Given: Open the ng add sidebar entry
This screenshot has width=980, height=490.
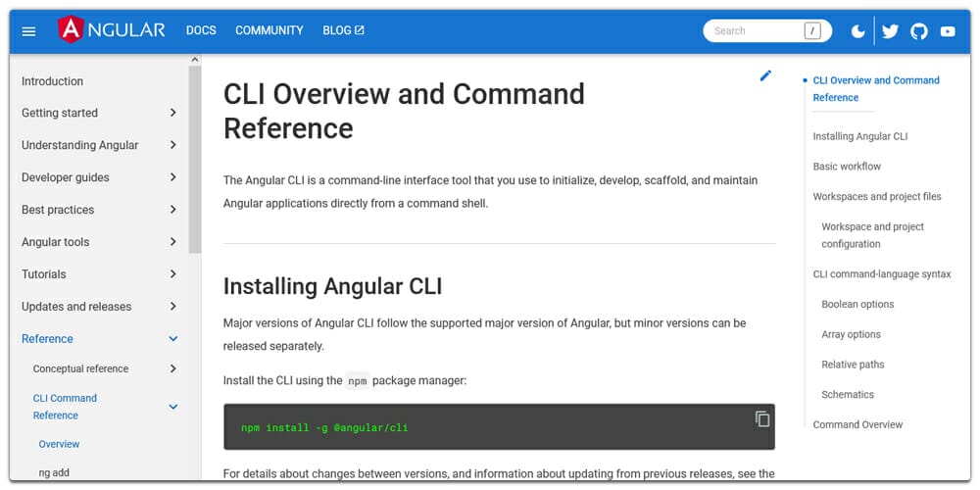Looking at the screenshot, I should [x=54, y=473].
